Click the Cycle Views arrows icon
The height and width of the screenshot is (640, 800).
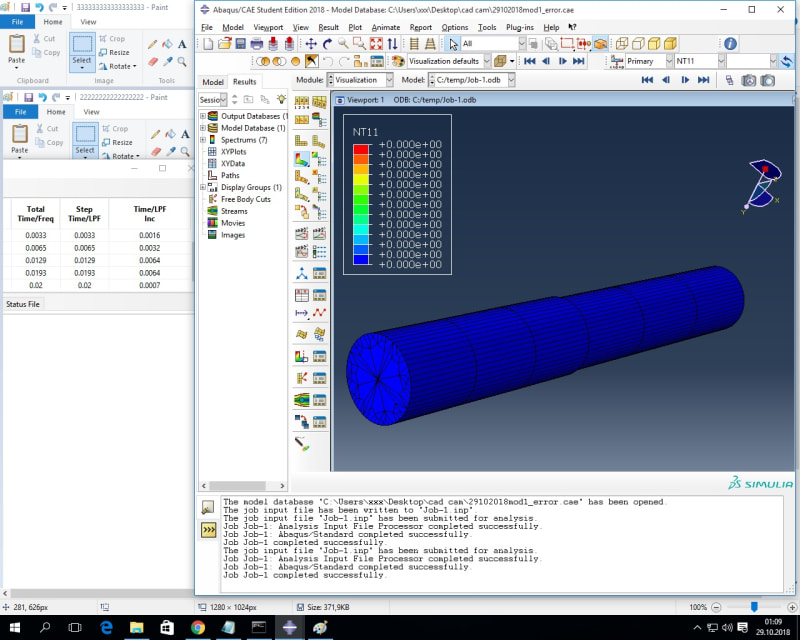[392, 44]
